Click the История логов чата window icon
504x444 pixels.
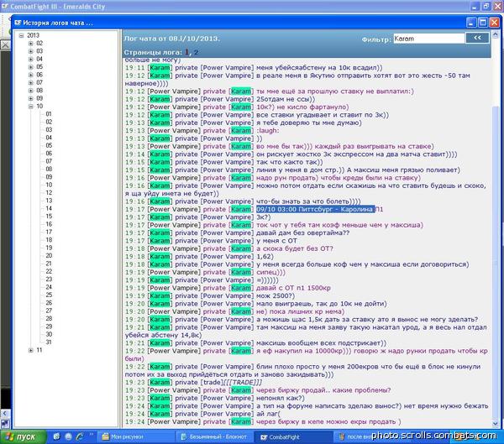(x=18, y=23)
